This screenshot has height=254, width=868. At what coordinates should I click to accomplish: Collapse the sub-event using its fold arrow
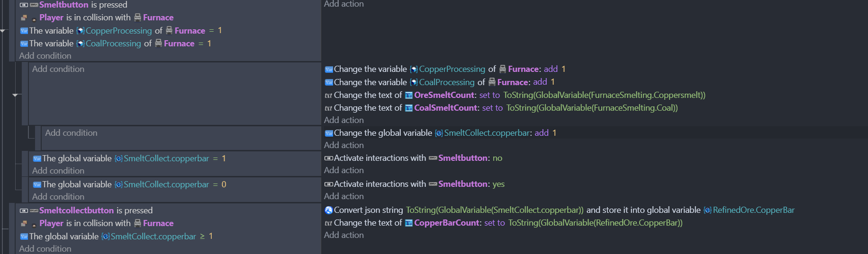pyautogui.click(x=15, y=95)
